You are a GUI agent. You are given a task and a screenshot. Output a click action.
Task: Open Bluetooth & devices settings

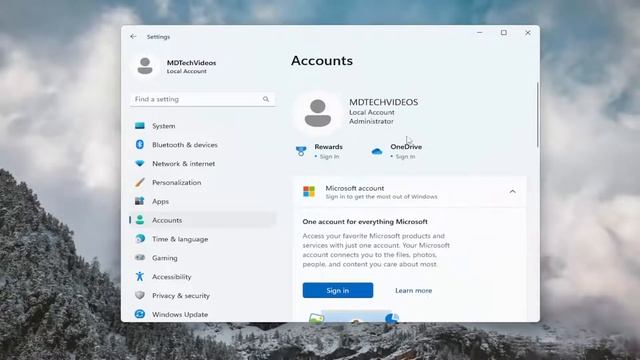click(x=202, y=144)
